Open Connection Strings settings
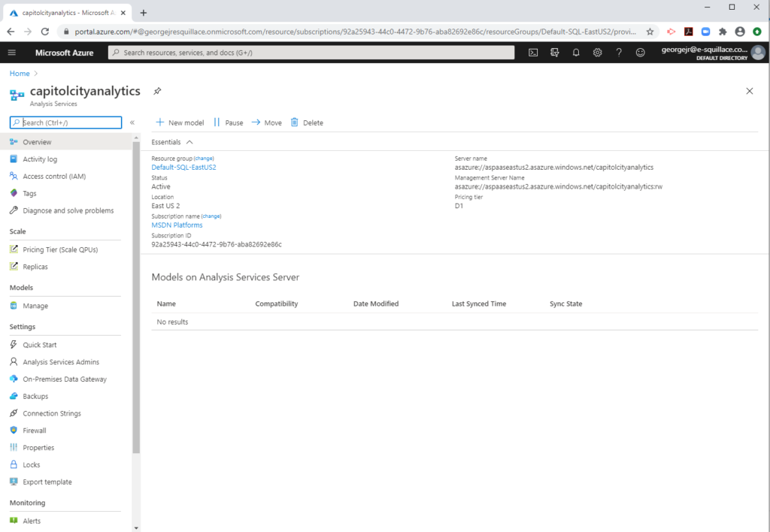Screen dimensions: 770x532 (x=53, y=413)
